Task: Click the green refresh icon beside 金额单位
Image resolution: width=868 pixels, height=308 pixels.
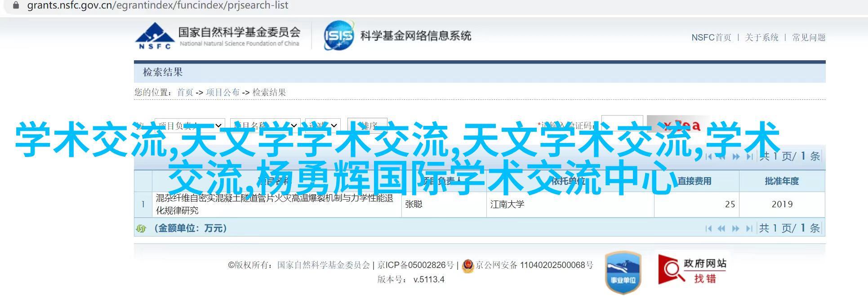Action: click(141, 229)
